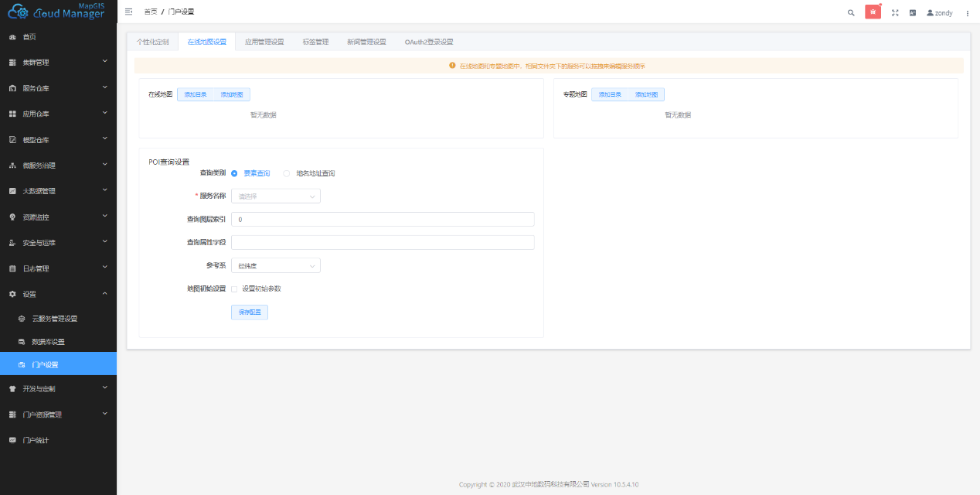980x495 pixels.
Task: Focus the 查询图层索引 input field
Action: [x=383, y=220]
